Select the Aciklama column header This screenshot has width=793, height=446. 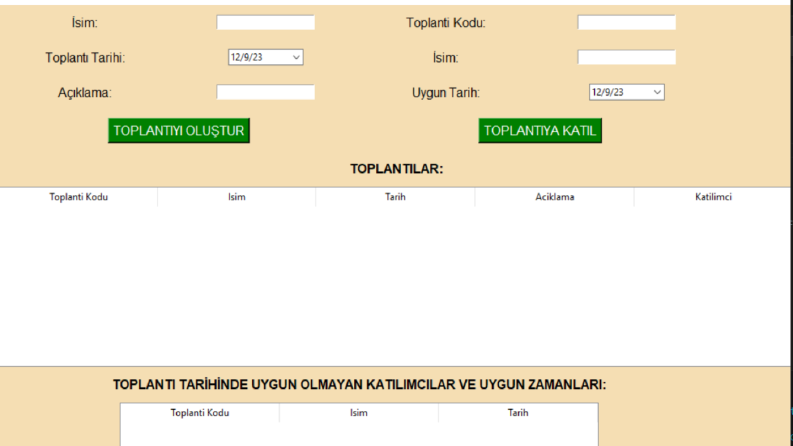[x=555, y=197]
